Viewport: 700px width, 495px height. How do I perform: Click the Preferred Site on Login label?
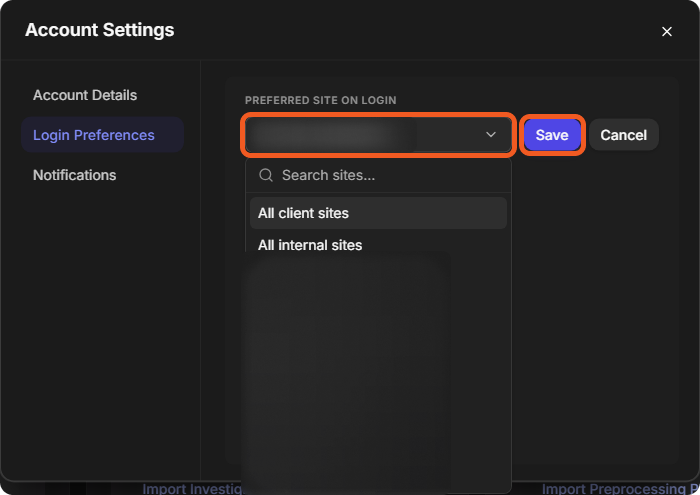coord(321,100)
